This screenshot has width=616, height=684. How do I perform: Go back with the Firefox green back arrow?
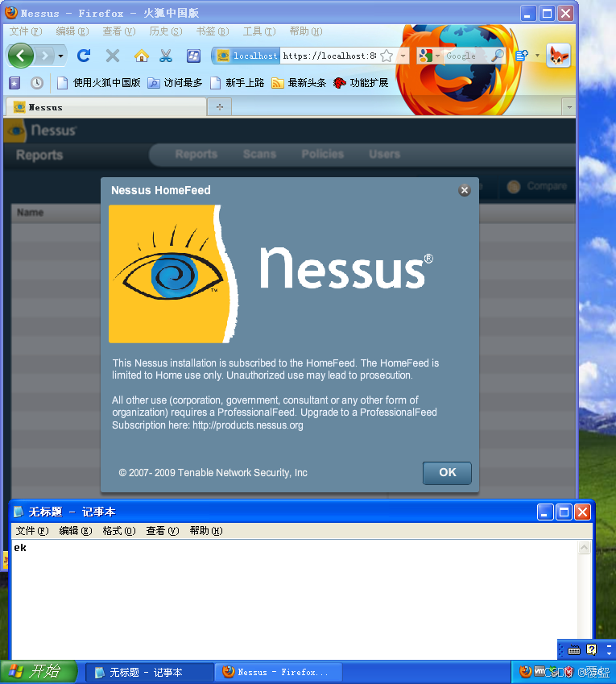tap(20, 56)
